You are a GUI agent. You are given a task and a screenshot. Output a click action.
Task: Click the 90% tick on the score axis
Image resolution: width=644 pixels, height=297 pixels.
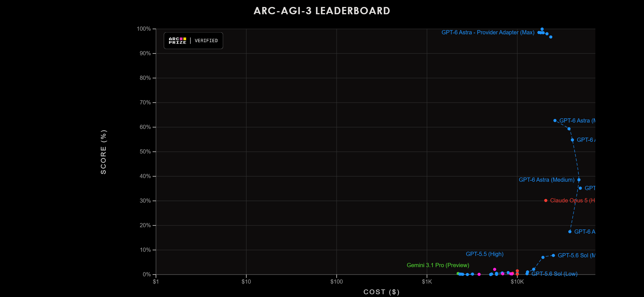click(x=145, y=53)
